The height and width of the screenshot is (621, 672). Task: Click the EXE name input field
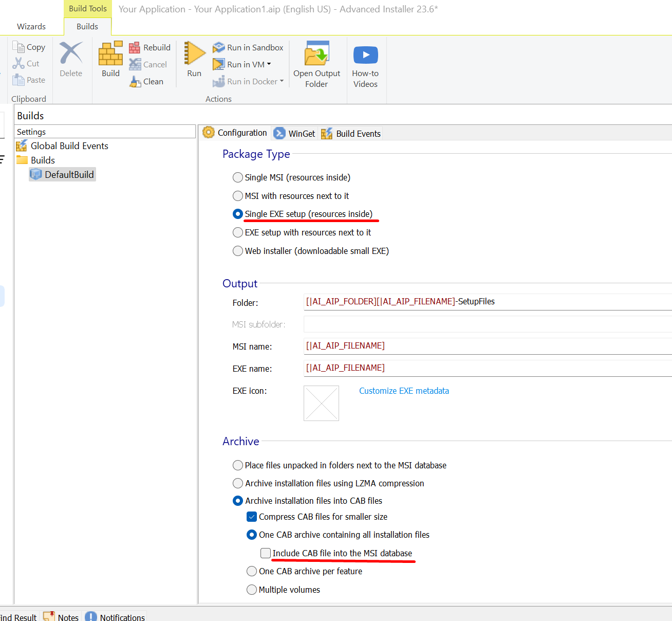pyautogui.click(x=488, y=368)
